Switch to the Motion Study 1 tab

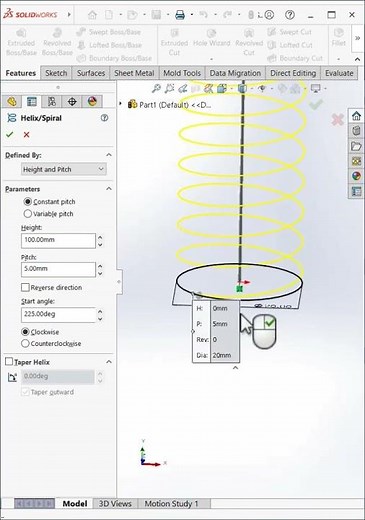pyautogui.click(x=171, y=503)
